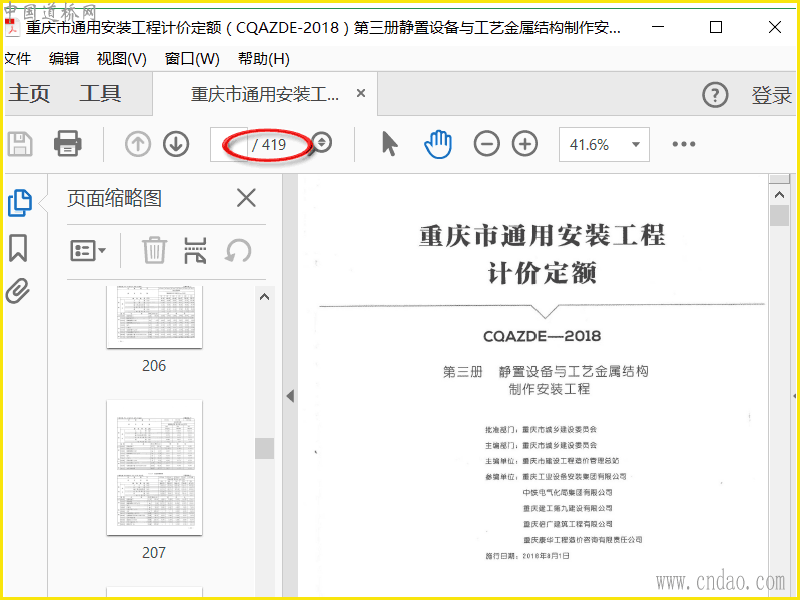Open the 文件 menu
The height and width of the screenshot is (600, 800).
pyautogui.click(x=17, y=59)
